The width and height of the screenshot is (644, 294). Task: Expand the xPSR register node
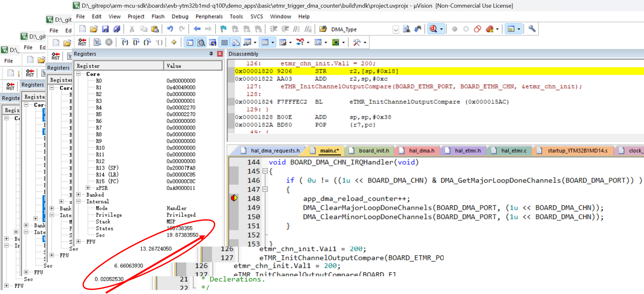point(88,188)
